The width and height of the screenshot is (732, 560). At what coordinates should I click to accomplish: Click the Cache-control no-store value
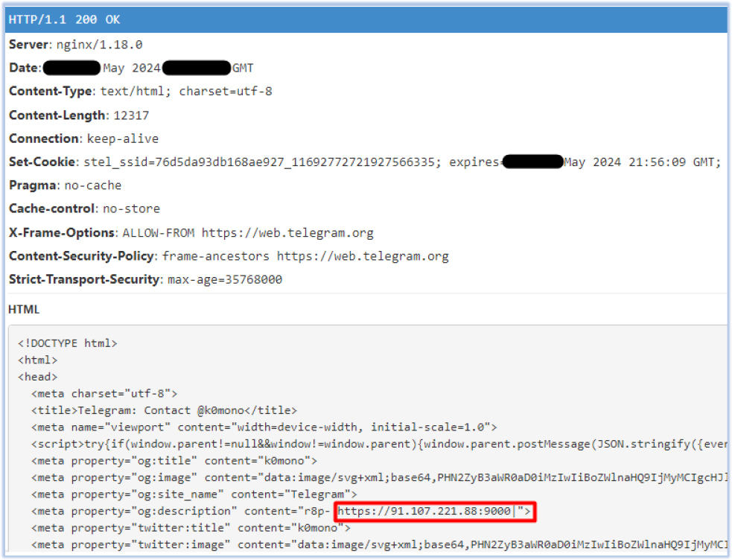(131, 209)
